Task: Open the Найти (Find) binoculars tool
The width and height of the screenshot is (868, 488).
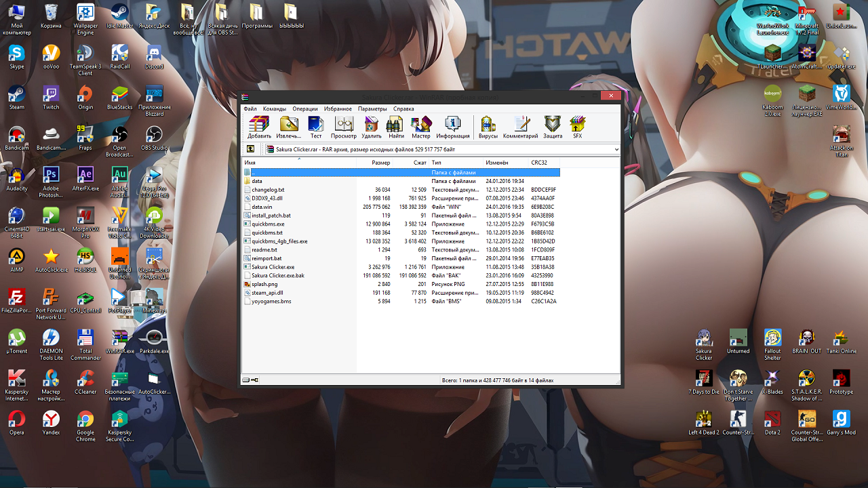Action: pos(396,127)
